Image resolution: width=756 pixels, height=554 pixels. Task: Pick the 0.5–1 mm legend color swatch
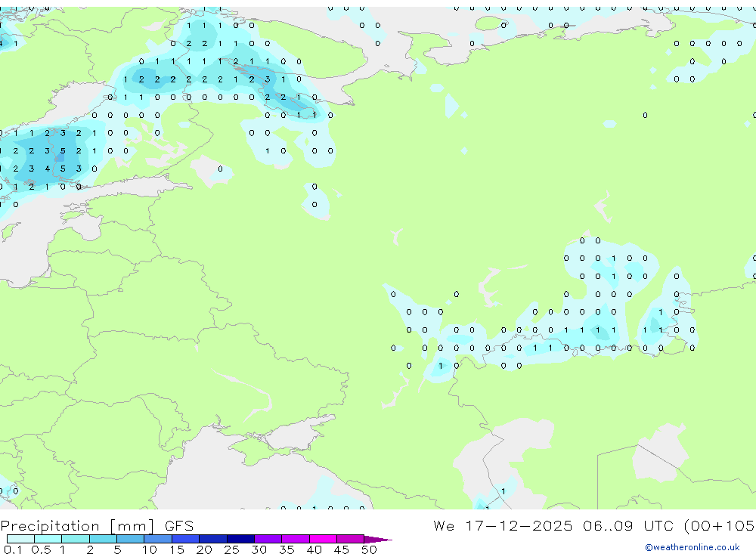(48, 539)
